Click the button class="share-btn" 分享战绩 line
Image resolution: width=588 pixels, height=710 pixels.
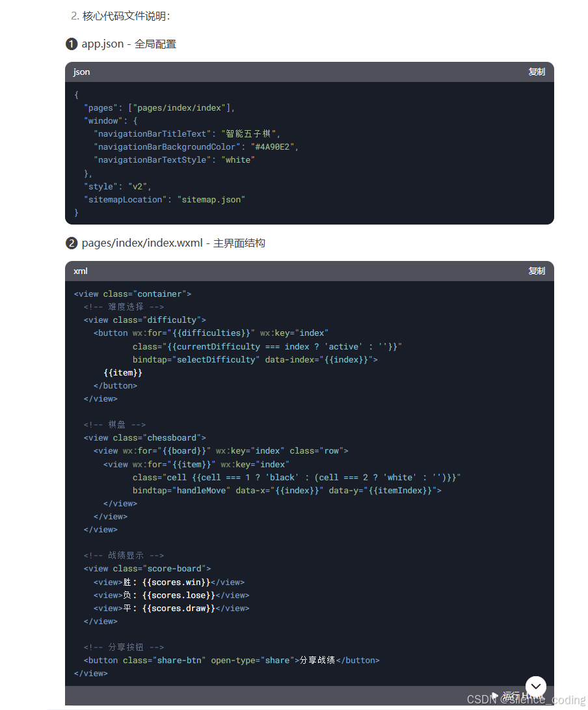point(232,661)
